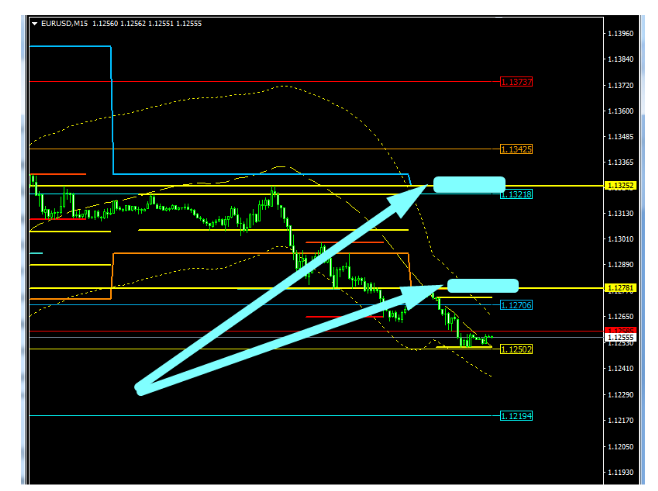Click the triangle arrow beside EURUSD,M15

pos(35,23)
